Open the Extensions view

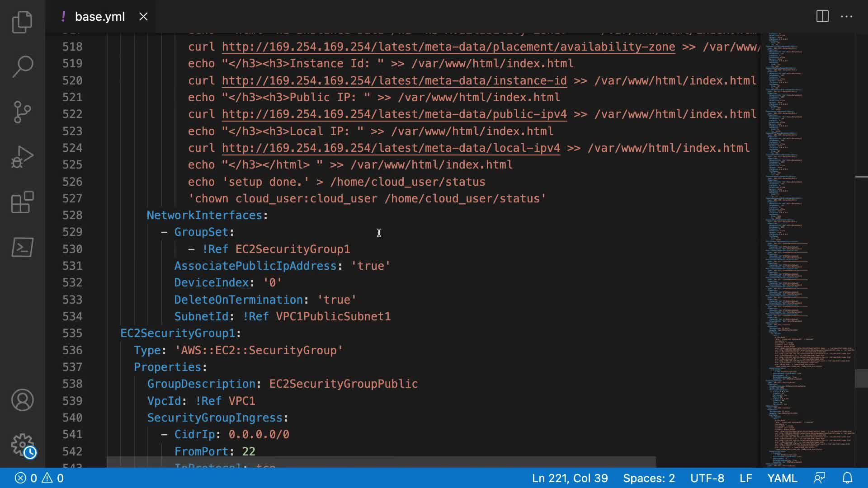[22, 202]
